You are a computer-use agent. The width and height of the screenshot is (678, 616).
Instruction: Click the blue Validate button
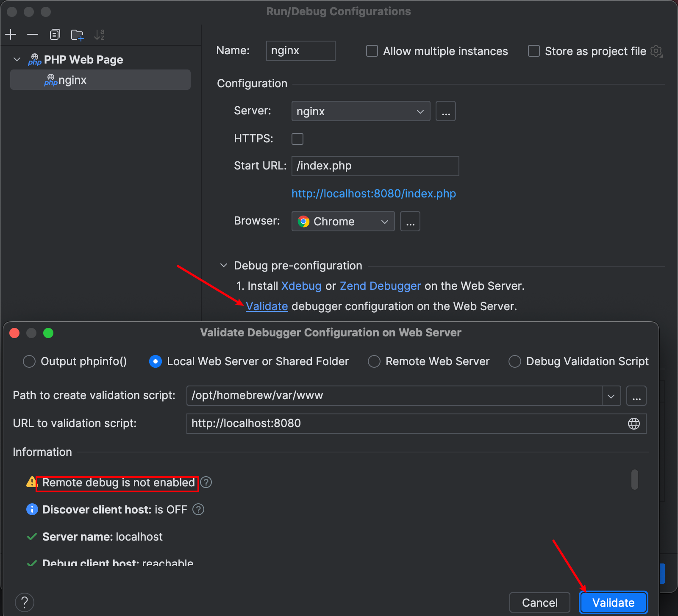614,602
